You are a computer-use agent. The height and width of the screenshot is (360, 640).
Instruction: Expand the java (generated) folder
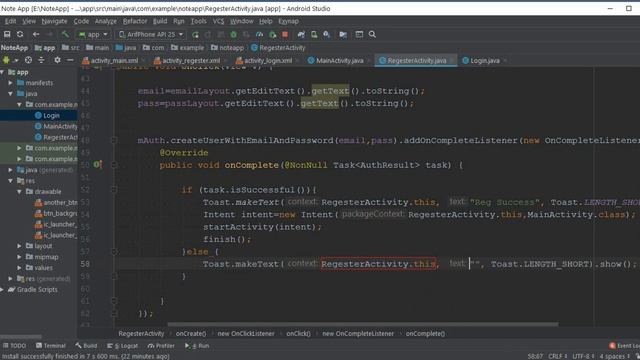tap(11, 170)
